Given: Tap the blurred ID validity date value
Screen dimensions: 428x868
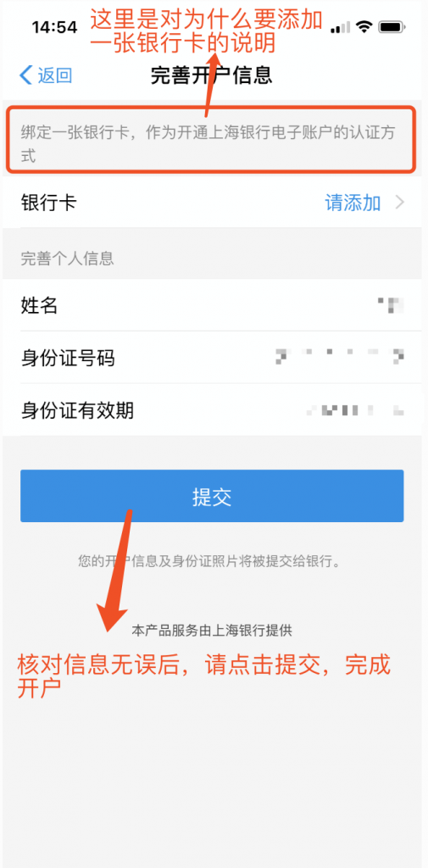Looking at the screenshot, I should tap(355, 410).
